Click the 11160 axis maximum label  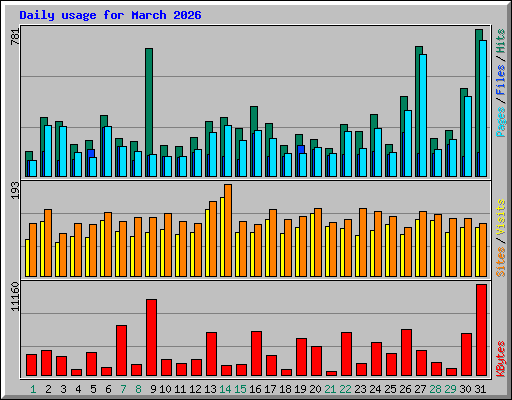click(15, 297)
